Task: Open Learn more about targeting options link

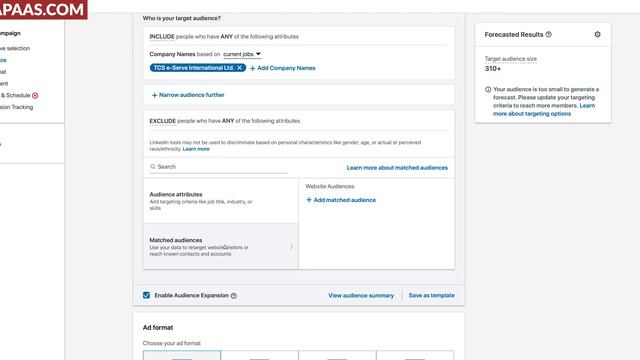Action: point(544,110)
